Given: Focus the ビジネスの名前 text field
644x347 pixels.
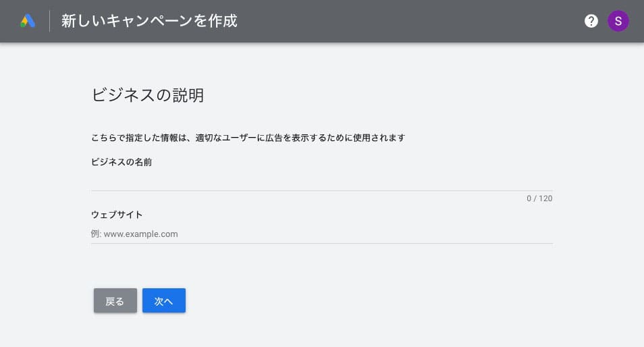Looking at the screenshot, I should 321,180.
